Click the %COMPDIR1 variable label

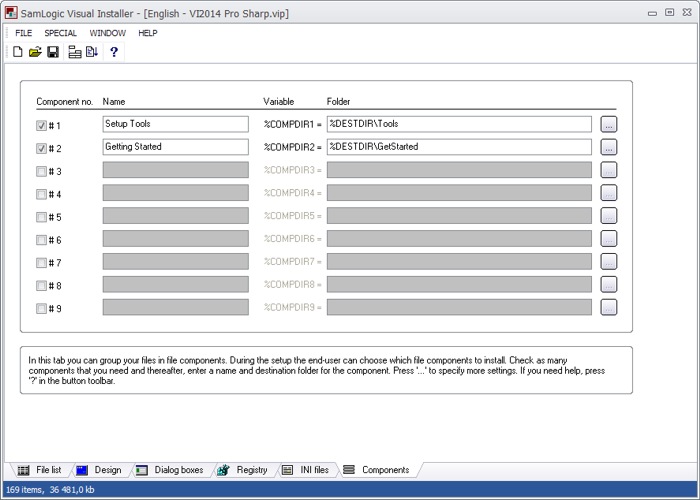tap(292, 125)
